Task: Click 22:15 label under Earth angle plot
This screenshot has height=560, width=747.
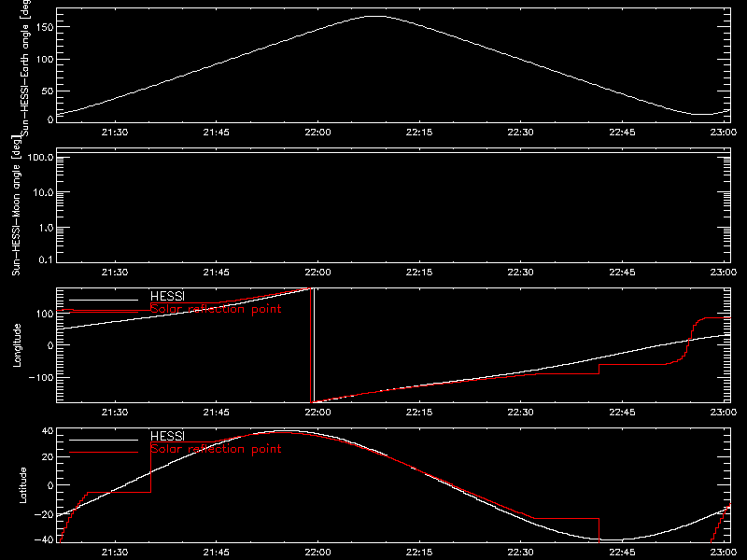Action: 419,133
